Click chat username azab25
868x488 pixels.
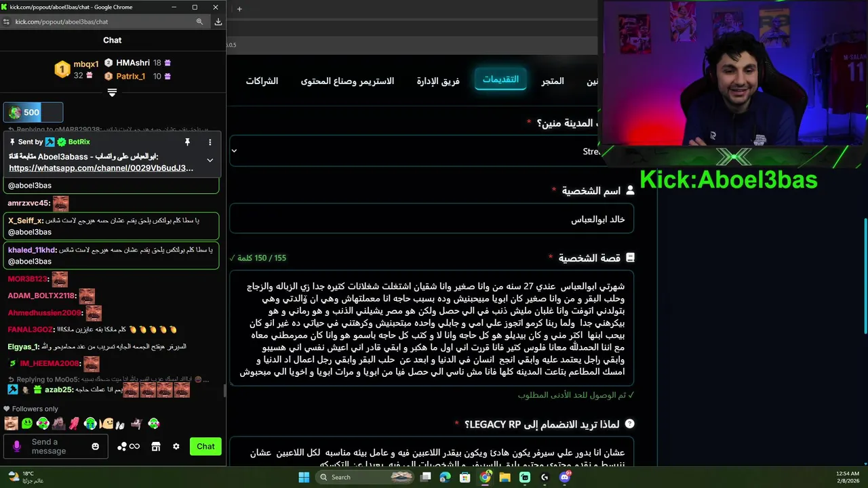point(59,390)
